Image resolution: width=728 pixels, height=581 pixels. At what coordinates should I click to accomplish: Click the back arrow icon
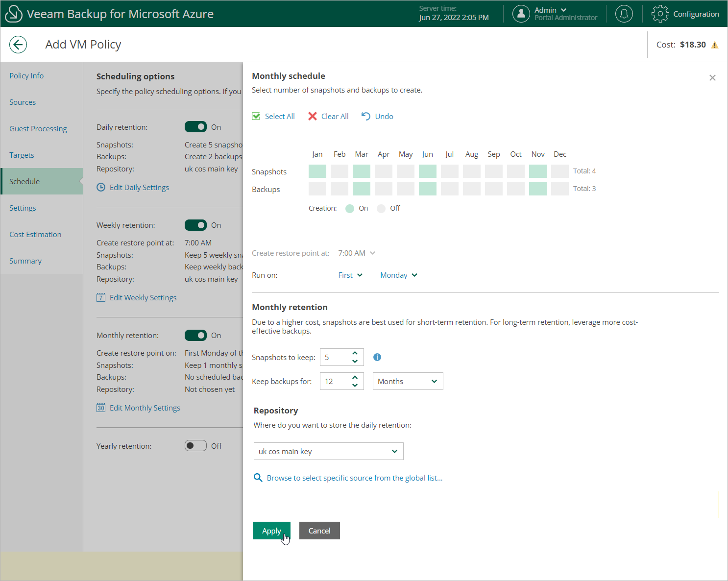pos(18,45)
